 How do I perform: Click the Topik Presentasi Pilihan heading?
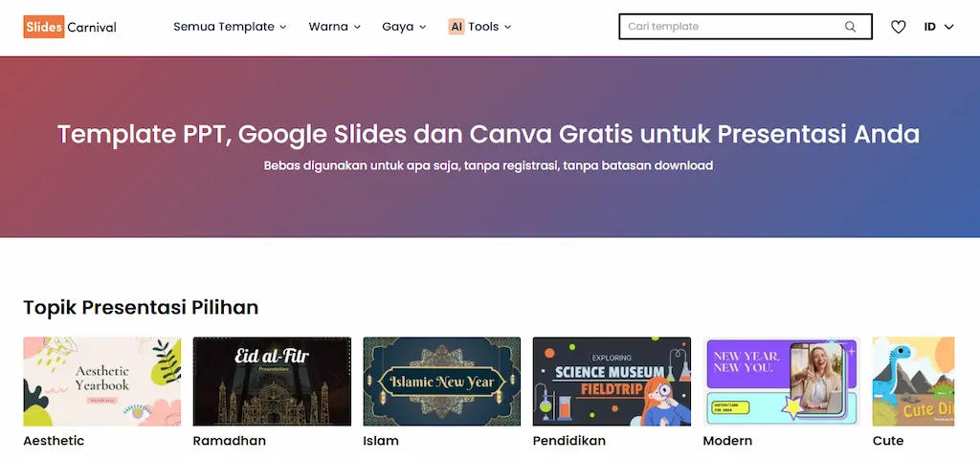[x=141, y=307]
